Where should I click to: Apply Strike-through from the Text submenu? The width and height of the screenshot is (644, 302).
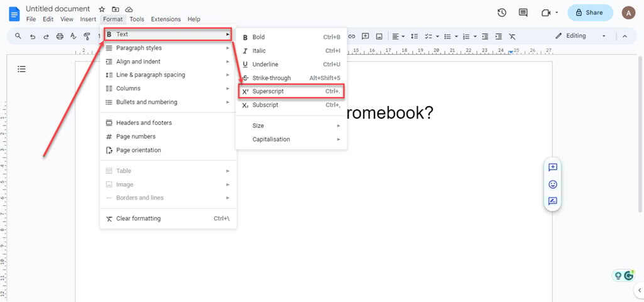pos(291,78)
